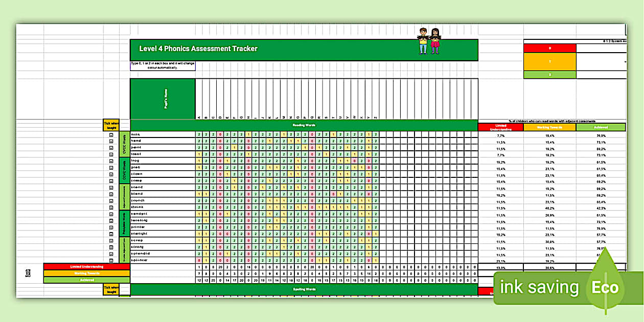Tick the taught checkbox for 'milk'

click(111, 135)
